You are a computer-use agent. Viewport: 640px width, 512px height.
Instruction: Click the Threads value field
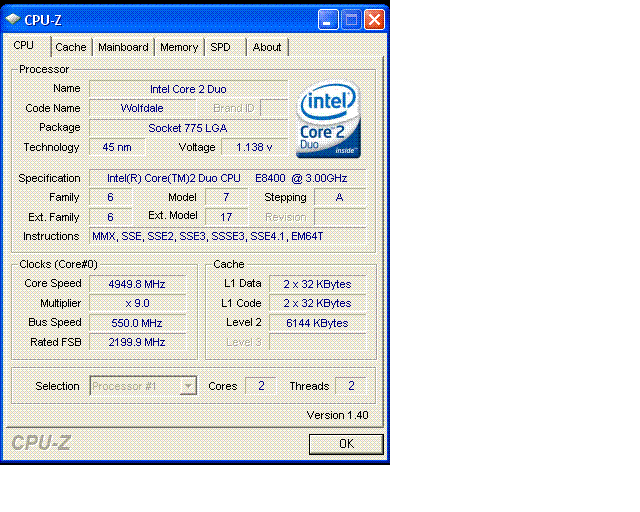[x=351, y=386]
